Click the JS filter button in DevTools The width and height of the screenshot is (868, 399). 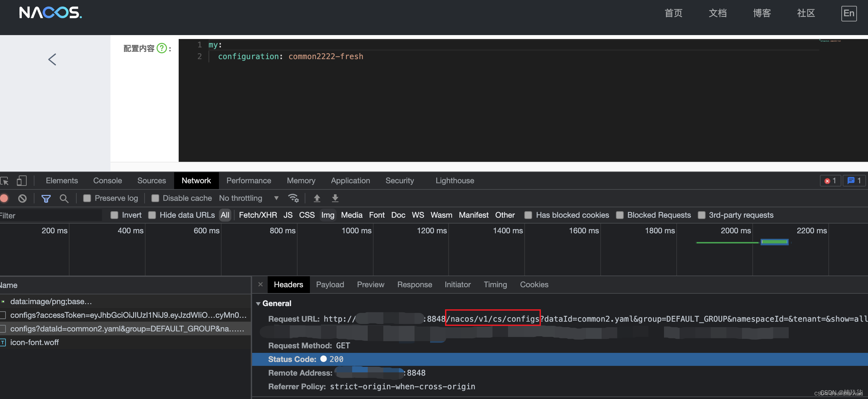pyautogui.click(x=287, y=215)
